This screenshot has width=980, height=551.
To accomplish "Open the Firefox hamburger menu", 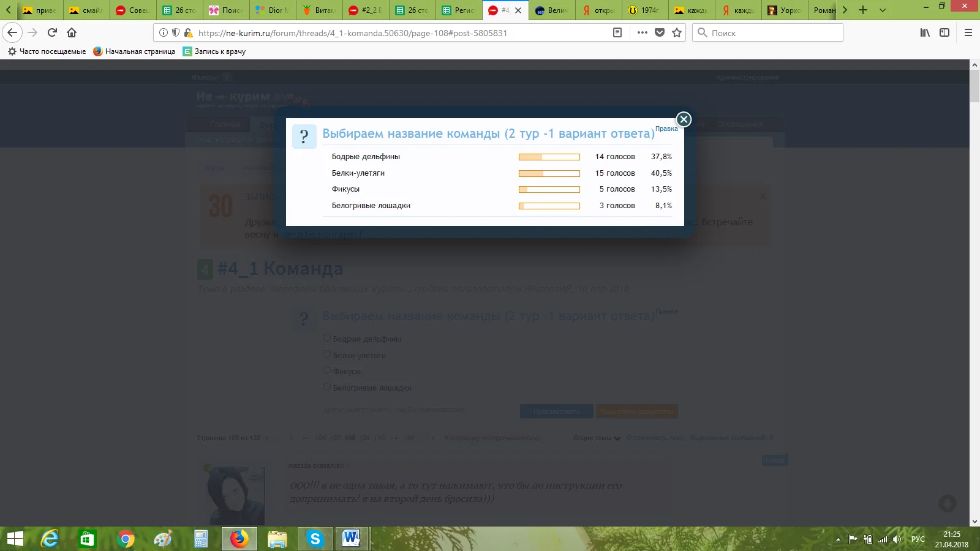I will tap(968, 32).
